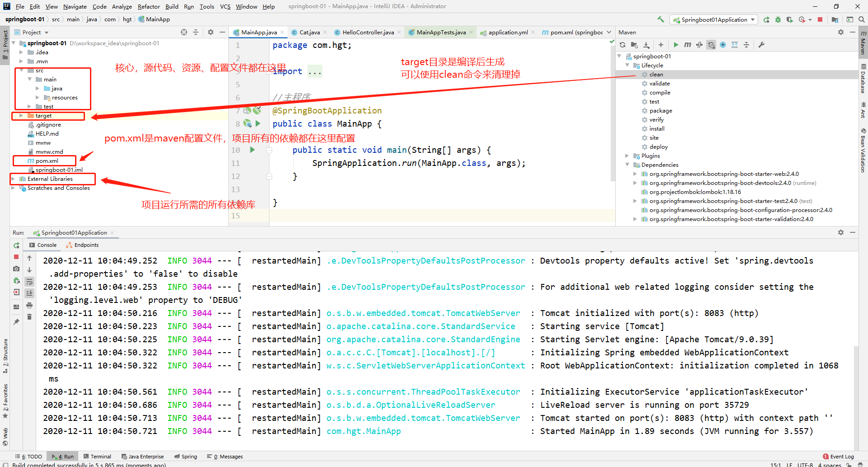Download sources in the Maven panel
The height and width of the screenshot is (467, 868).
646,45
